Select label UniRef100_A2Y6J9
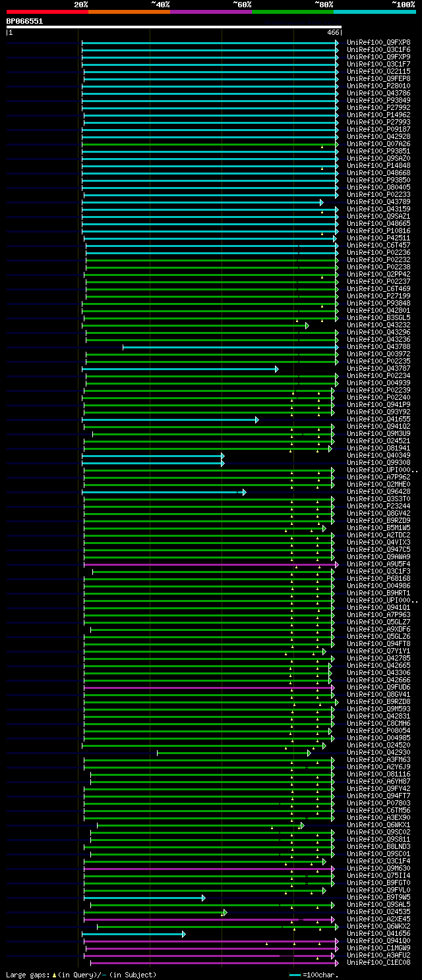The image size is (422, 980). pyautogui.click(x=378, y=767)
